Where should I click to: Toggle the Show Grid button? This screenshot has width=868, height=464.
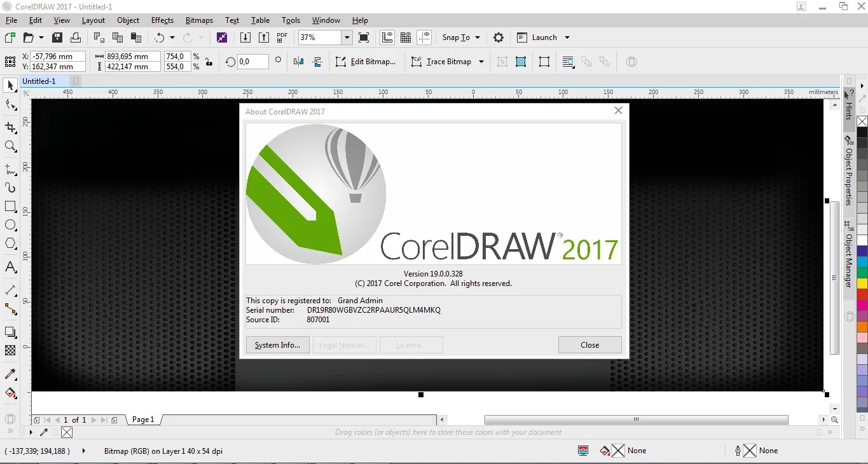pyautogui.click(x=406, y=38)
